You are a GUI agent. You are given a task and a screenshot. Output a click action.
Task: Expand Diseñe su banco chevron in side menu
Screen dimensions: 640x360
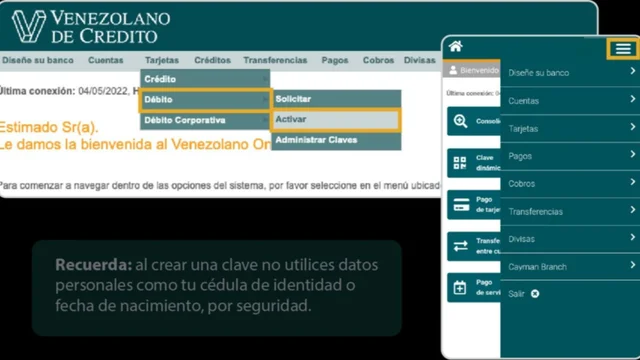pos(632,71)
